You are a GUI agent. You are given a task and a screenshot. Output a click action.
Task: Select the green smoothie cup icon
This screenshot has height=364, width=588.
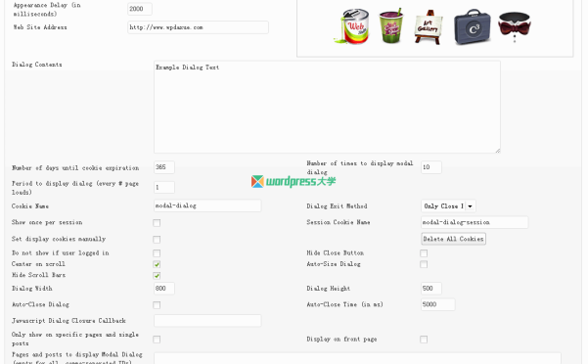390,25
